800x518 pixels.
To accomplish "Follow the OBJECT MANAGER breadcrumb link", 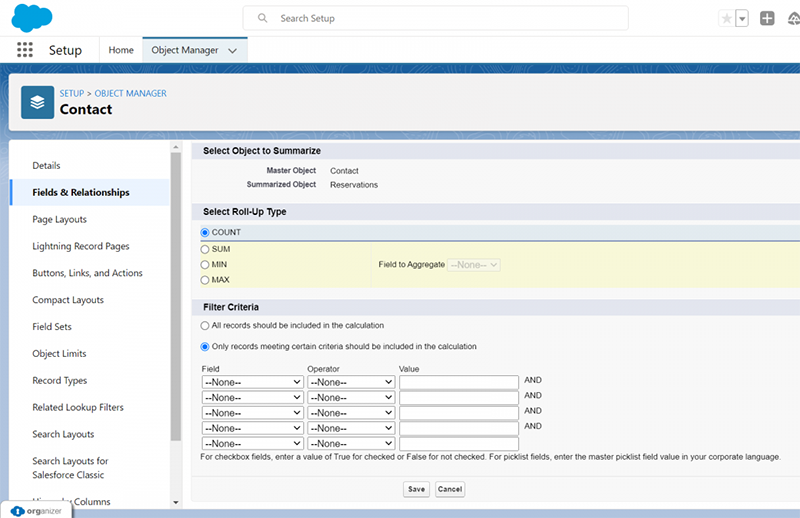I will click(x=131, y=93).
